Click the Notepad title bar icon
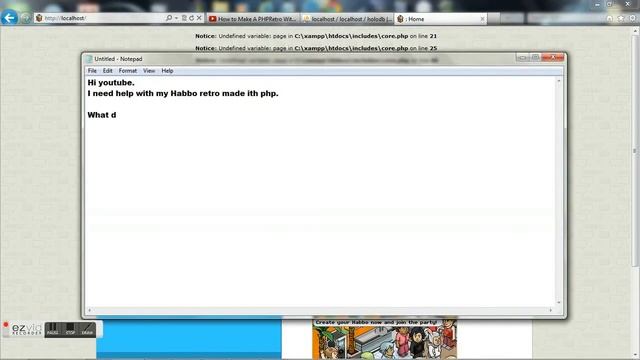Viewport: 640px width, 360px height. tap(89, 59)
